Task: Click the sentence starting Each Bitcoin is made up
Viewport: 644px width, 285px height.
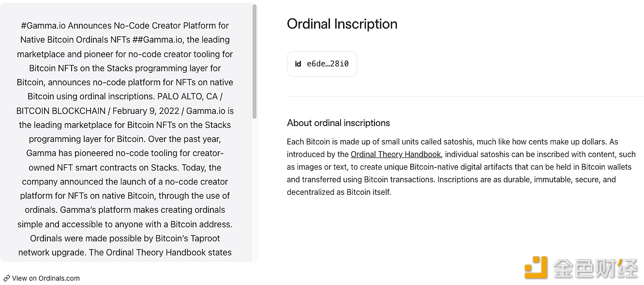Action: point(452,142)
